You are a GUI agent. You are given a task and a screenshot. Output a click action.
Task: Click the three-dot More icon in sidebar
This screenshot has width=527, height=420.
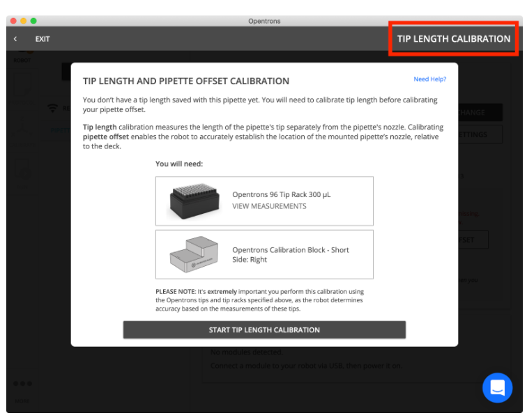point(22,383)
